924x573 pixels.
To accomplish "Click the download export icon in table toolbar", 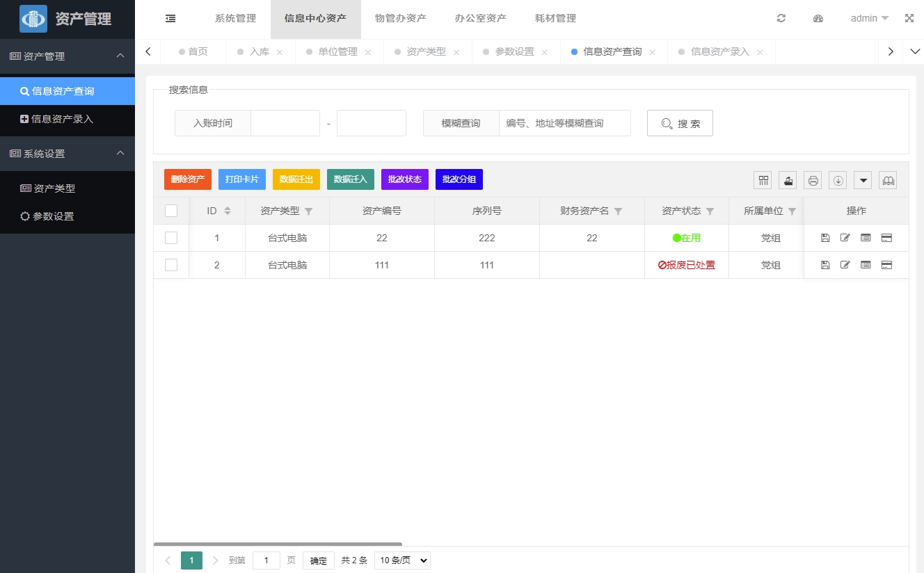I will 838,180.
